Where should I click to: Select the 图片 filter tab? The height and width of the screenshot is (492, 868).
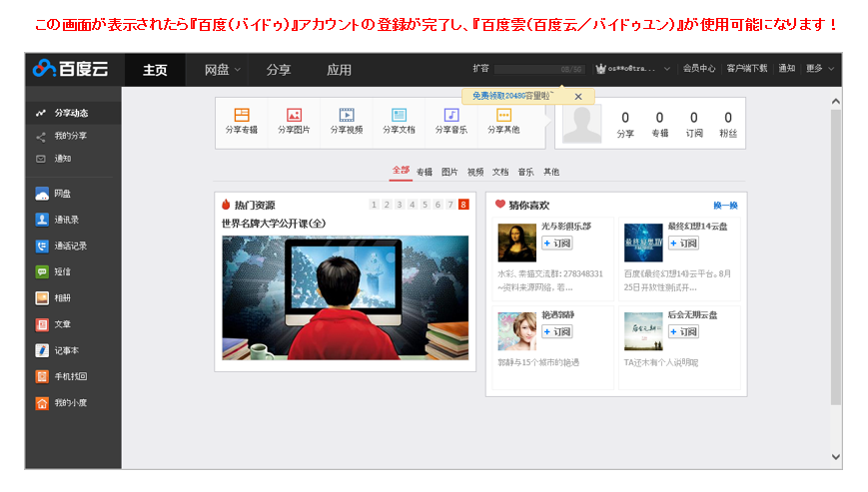[449, 172]
